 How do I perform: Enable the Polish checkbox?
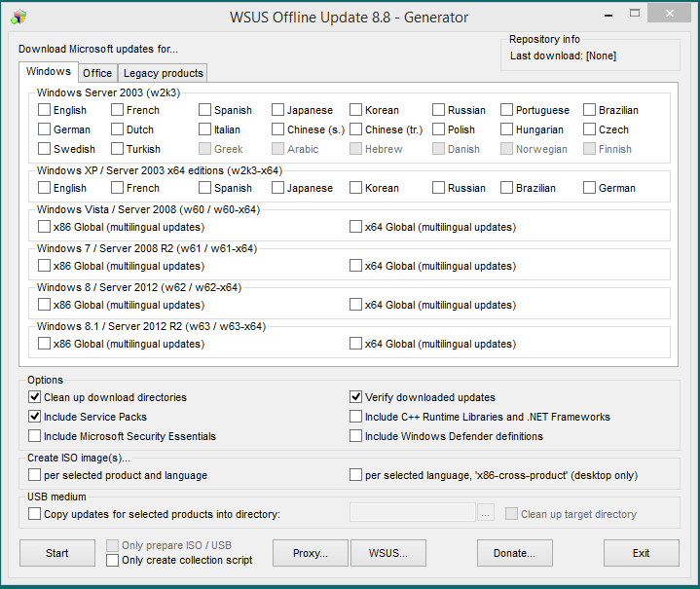tap(438, 129)
